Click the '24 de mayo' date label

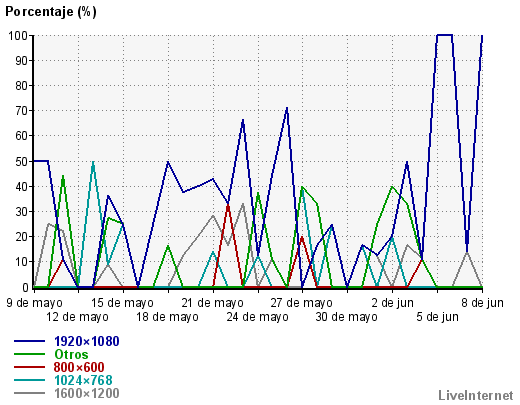[257, 317]
